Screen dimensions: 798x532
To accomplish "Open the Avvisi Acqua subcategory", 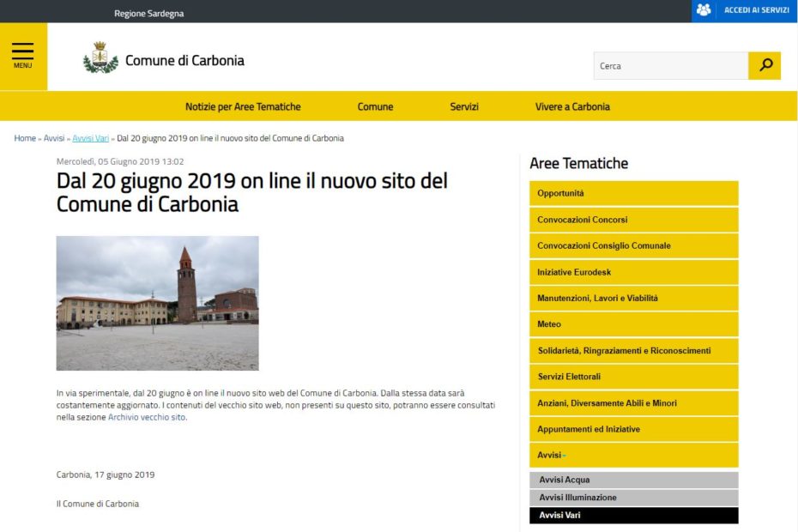I will click(x=633, y=480).
